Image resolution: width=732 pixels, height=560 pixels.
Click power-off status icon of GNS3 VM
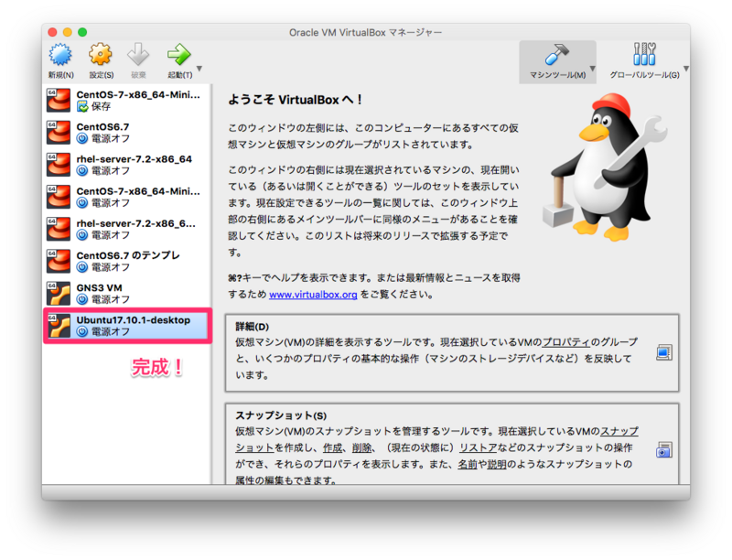[82, 299]
